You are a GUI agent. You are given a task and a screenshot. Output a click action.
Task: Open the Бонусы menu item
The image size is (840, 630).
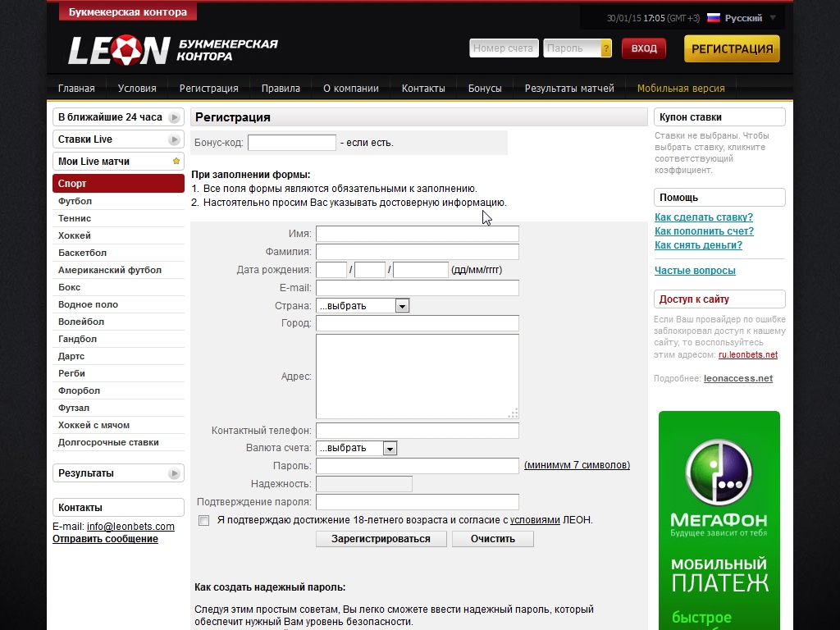485,89
